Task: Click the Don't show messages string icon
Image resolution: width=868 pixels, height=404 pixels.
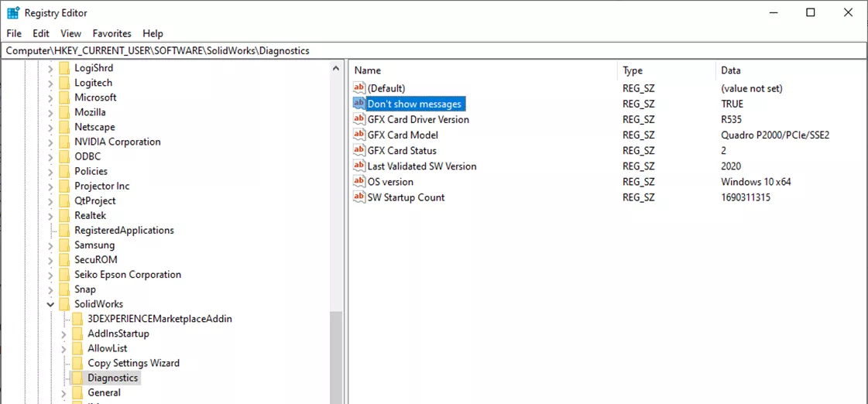Action: click(359, 104)
